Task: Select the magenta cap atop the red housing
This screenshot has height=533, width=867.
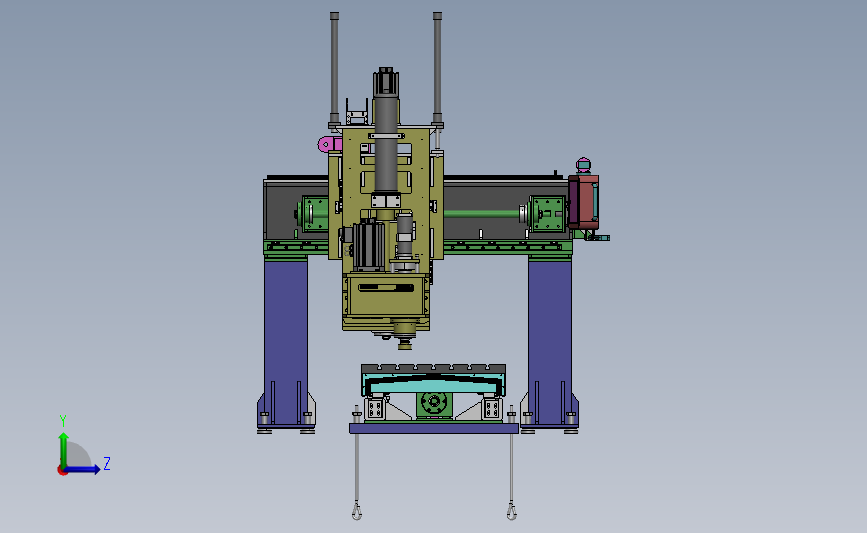Action: coord(583,165)
